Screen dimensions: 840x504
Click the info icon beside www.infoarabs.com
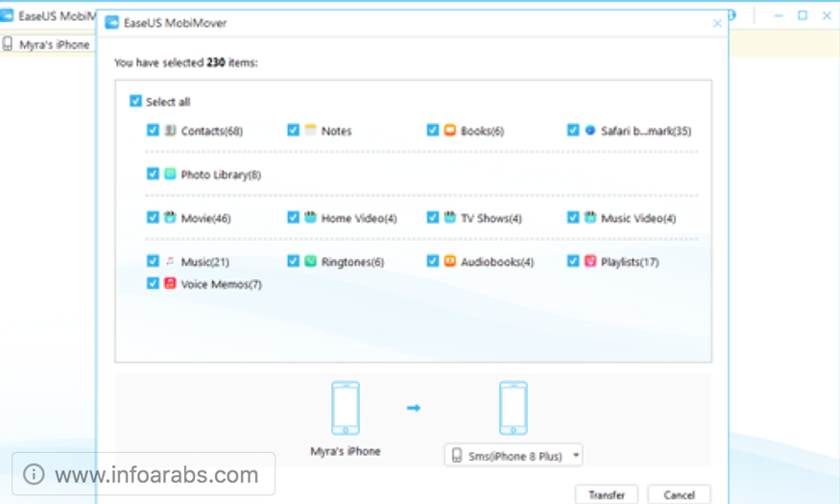click(34, 474)
